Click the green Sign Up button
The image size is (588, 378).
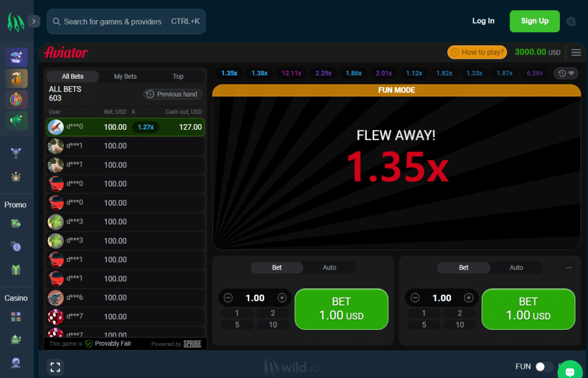535,21
